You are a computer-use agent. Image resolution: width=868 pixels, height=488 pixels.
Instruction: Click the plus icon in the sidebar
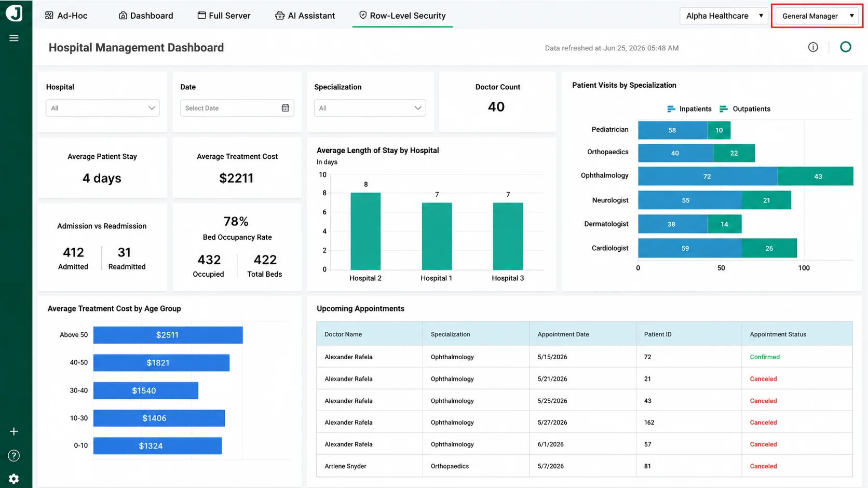coord(14,431)
